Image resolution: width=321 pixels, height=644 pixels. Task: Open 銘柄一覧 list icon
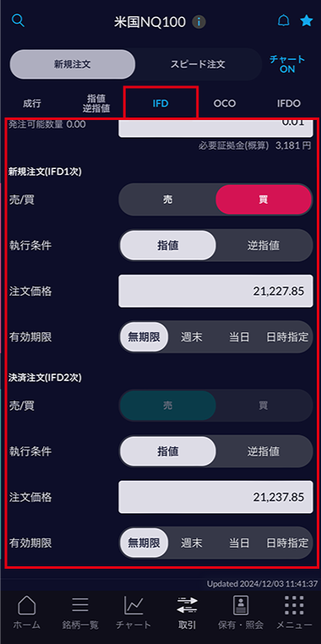click(80, 613)
